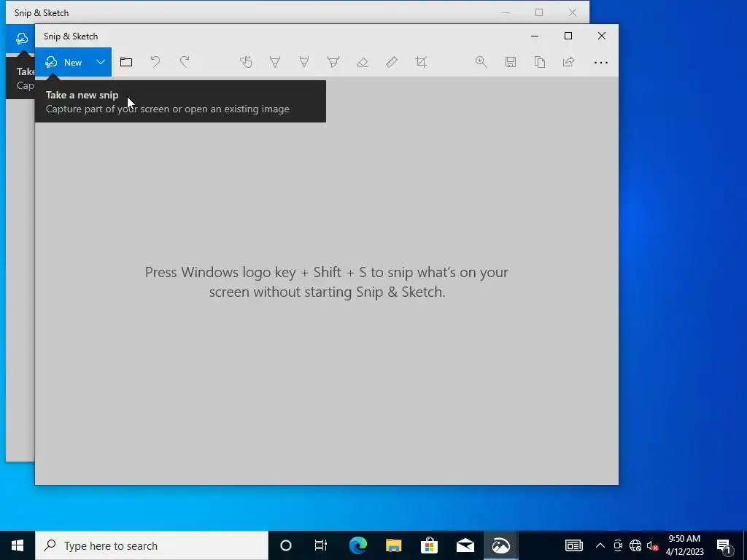Click the Share icon in toolbar
Viewport: 747px width, 560px height.
(x=569, y=62)
